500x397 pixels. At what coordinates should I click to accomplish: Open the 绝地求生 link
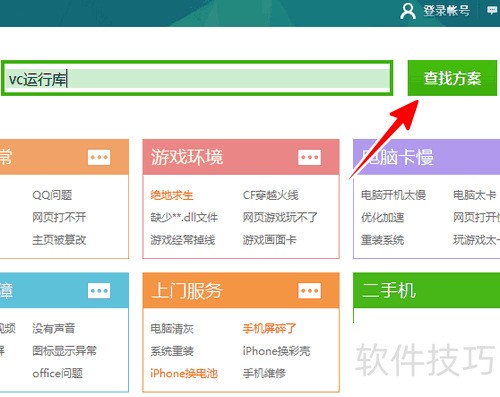point(172,195)
